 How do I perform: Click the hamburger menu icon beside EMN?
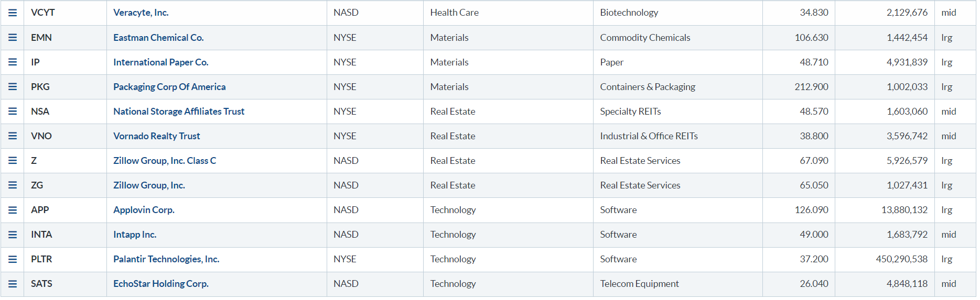pyautogui.click(x=13, y=38)
